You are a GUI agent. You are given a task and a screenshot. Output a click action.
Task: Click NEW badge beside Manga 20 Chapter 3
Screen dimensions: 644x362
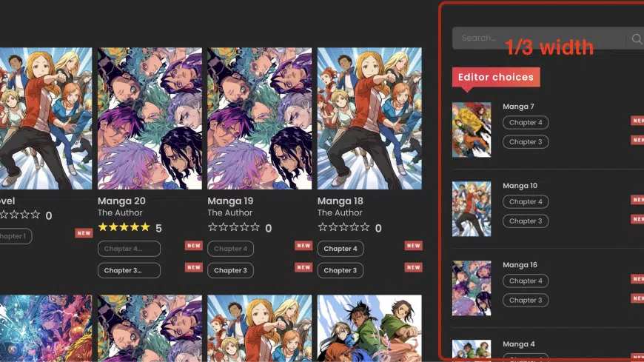click(194, 267)
